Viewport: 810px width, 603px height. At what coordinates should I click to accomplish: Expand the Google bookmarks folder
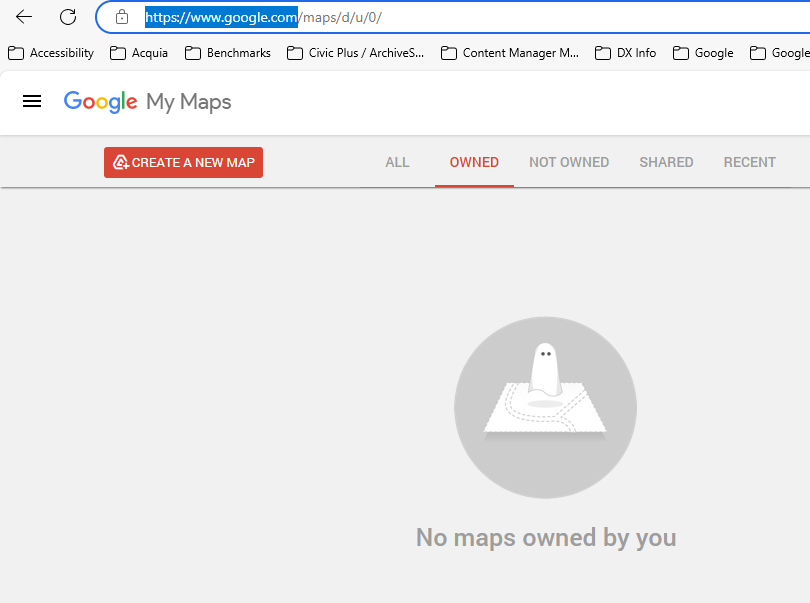click(x=704, y=53)
